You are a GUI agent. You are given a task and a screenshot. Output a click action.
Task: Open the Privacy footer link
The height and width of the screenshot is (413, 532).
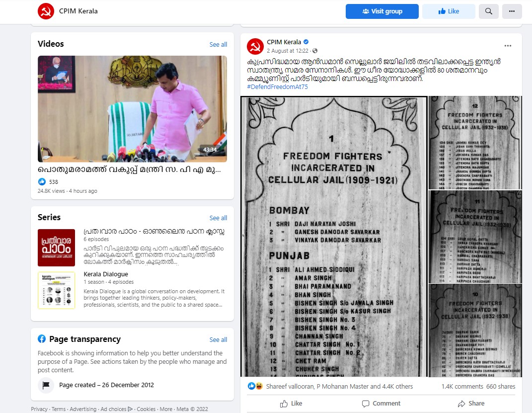(x=39, y=409)
